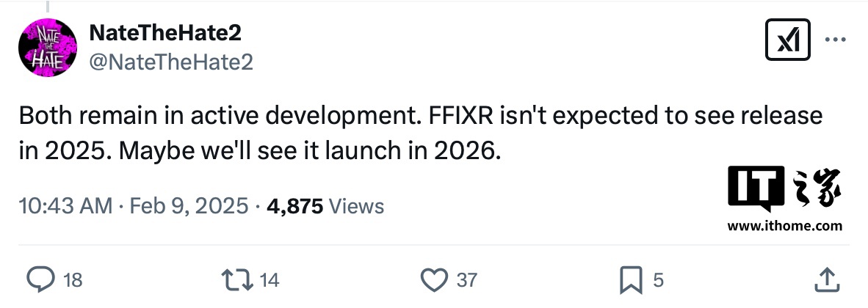Like the tweet with the heart icon
The height and width of the screenshot is (308, 868).
click(x=434, y=279)
